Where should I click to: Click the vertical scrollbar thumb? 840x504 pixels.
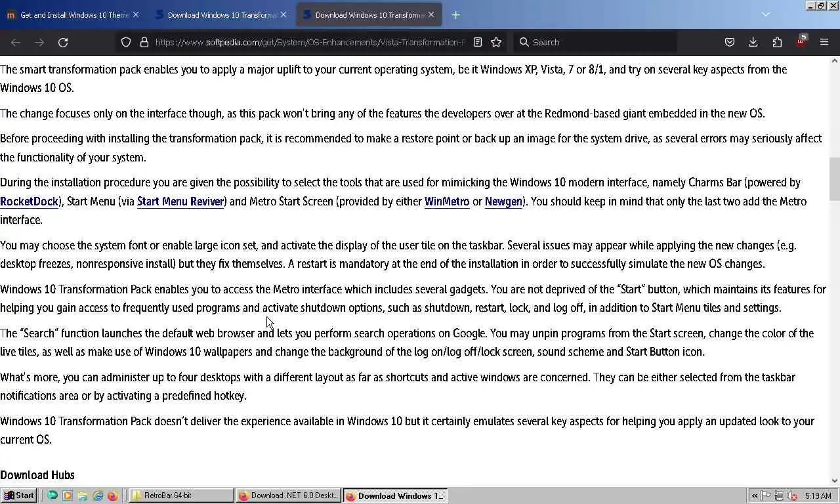834,178
